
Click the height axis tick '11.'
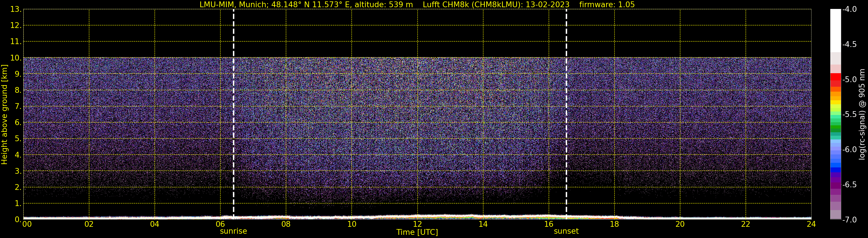pos(16,42)
